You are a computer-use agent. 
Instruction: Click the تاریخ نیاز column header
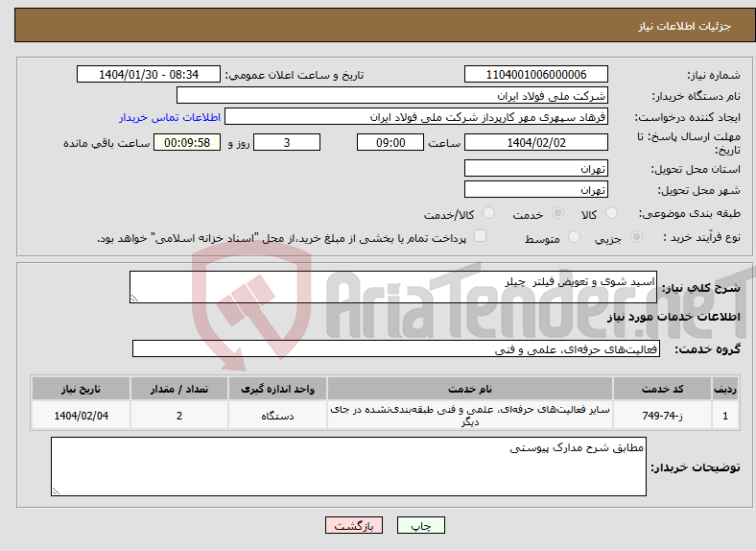click(x=81, y=389)
